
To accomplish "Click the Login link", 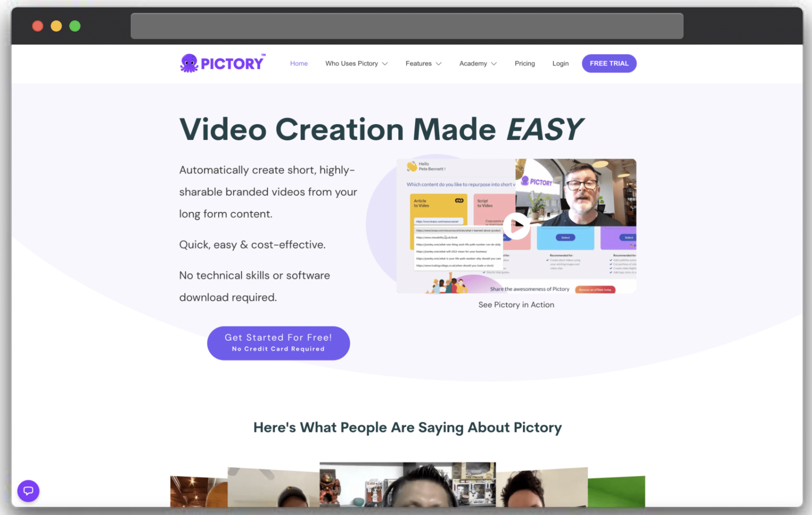I will tap(560, 63).
